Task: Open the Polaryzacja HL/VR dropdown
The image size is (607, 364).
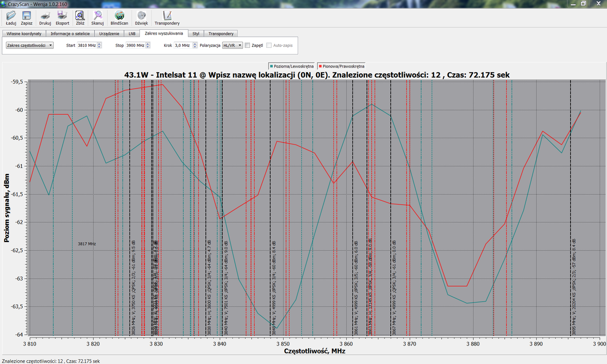Action: coord(233,45)
